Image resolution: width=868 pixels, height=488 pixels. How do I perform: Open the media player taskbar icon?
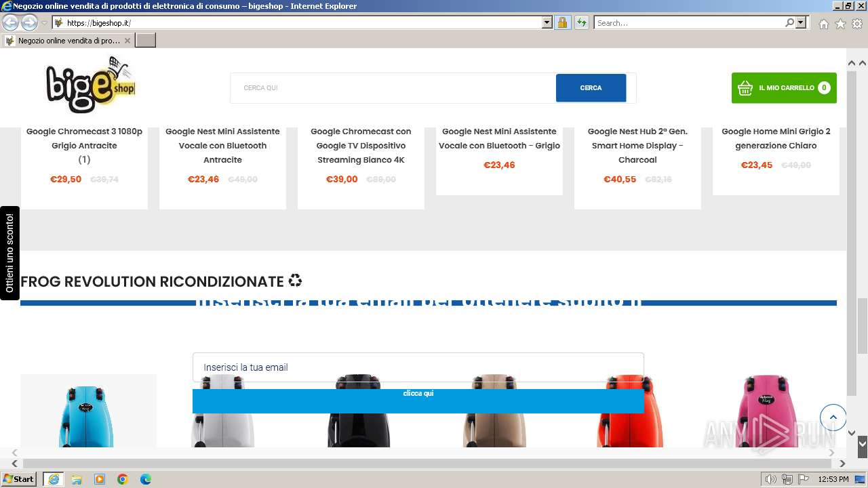pyautogui.click(x=100, y=479)
